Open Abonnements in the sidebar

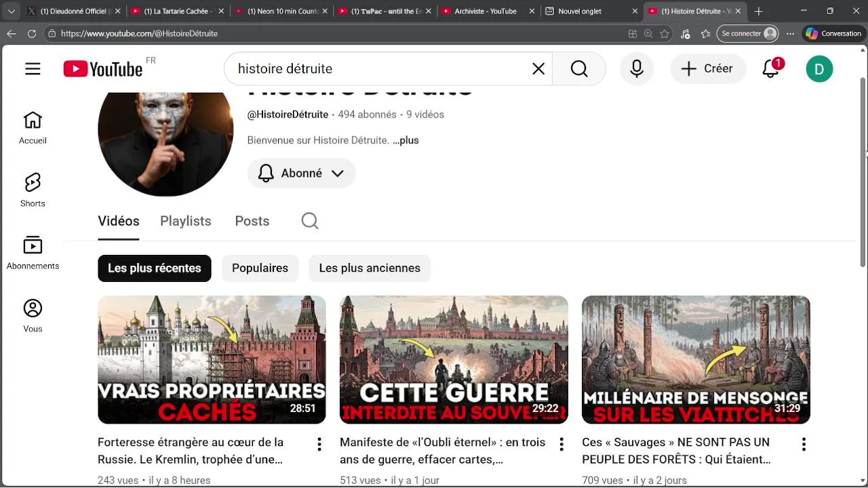[33, 253]
